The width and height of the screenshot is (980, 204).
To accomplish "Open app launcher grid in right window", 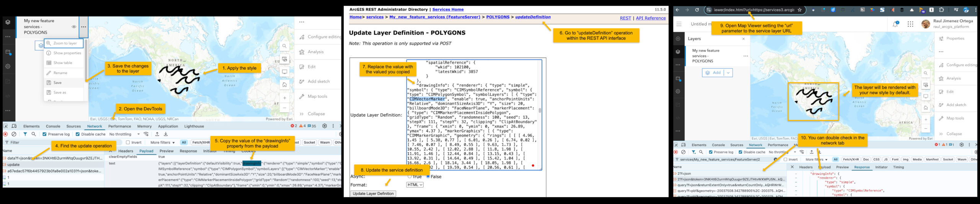I will tap(910, 24).
